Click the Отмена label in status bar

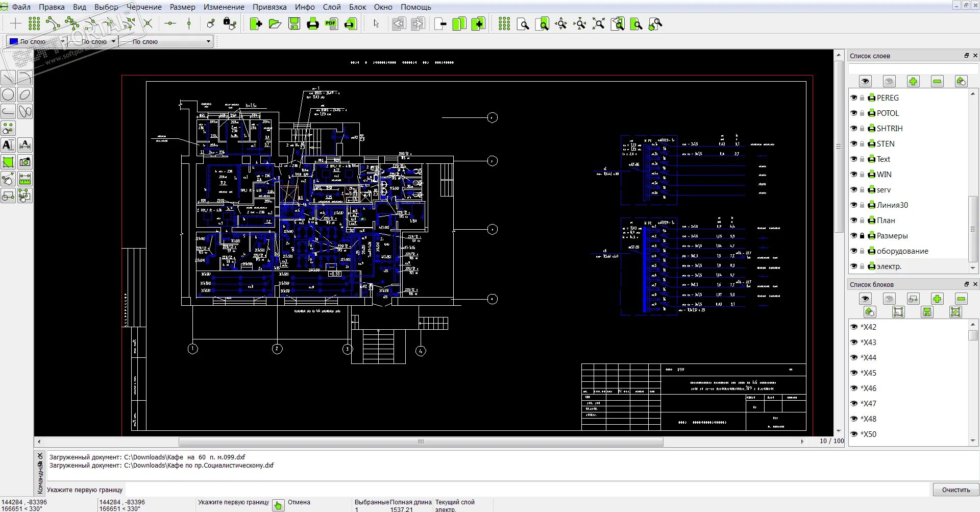299,502
